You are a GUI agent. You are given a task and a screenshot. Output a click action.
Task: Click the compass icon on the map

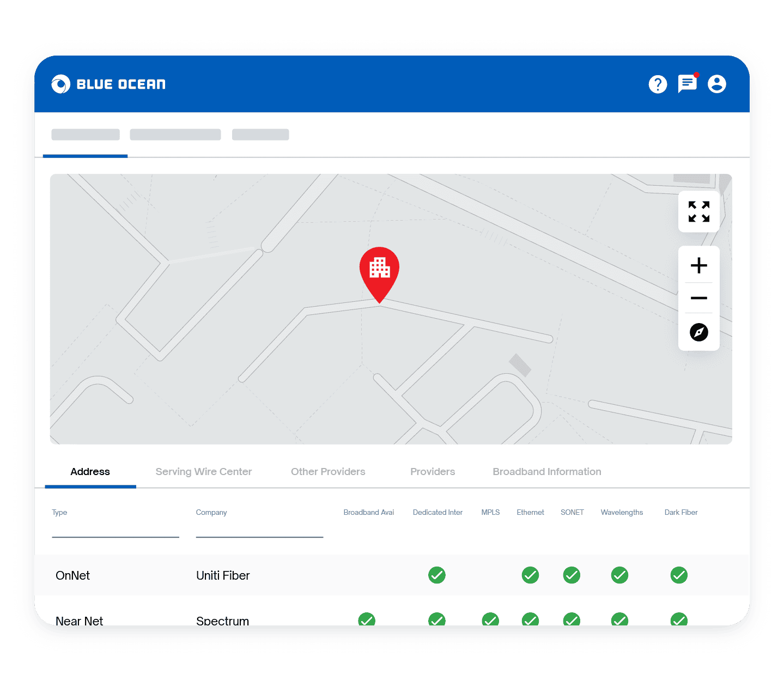click(x=699, y=332)
